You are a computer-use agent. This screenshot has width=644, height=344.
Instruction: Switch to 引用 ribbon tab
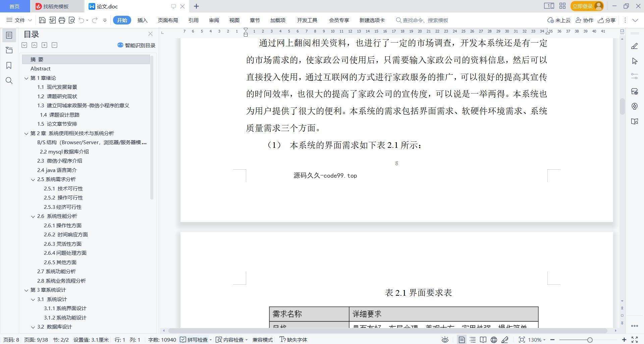click(x=193, y=20)
